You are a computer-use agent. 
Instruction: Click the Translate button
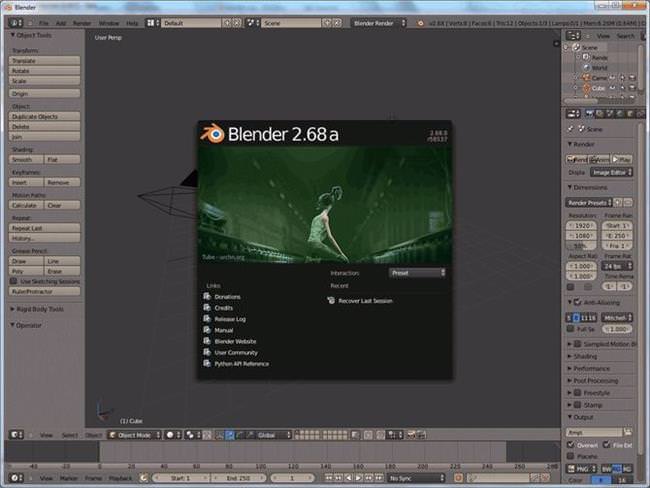click(44, 61)
